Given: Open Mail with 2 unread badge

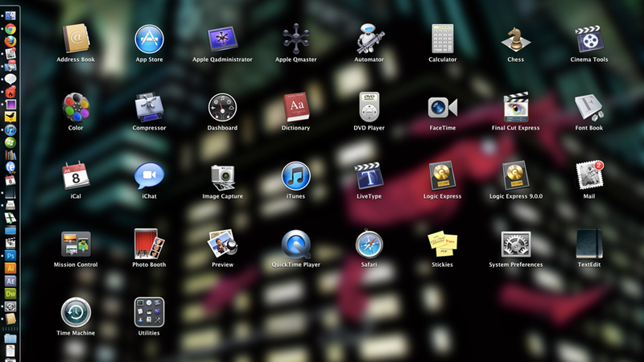Looking at the screenshot, I should [589, 175].
